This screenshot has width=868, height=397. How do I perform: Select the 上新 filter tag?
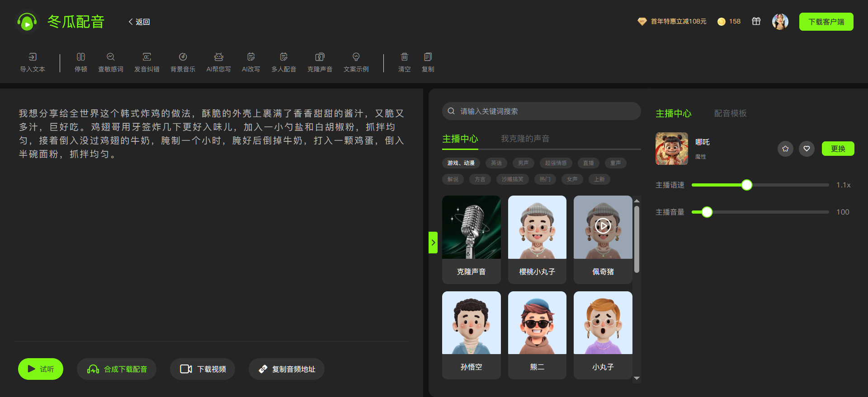pyautogui.click(x=599, y=179)
